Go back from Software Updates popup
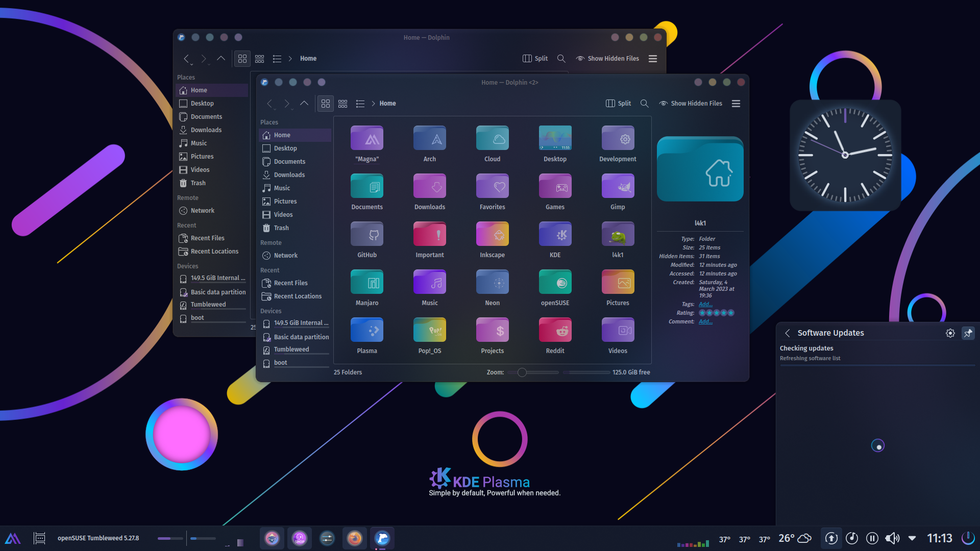980x551 pixels. (x=788, y=333)
